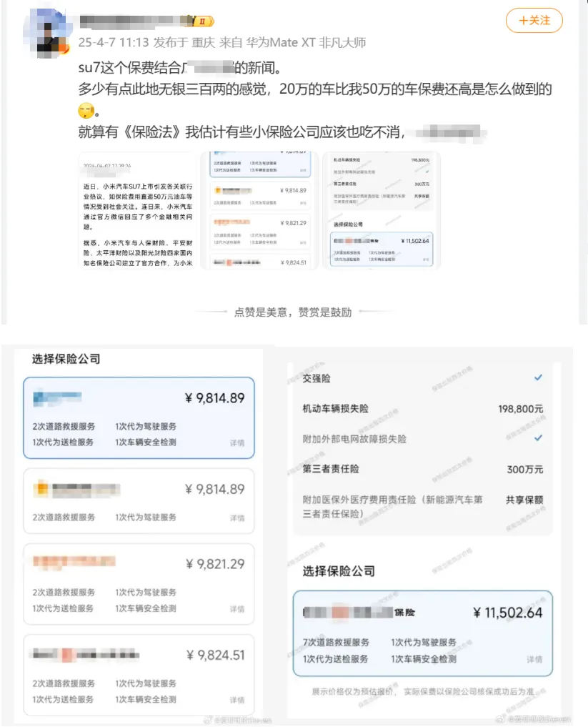The image size is (588, 727).
Task: Select the ¥9,821.29 insurer card
Action: [x=139, y=584]
